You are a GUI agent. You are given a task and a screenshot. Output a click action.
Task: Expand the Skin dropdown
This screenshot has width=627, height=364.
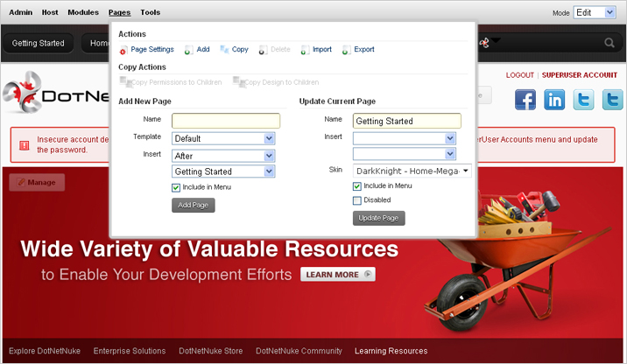pyautogui.click(x=412, y=171)
